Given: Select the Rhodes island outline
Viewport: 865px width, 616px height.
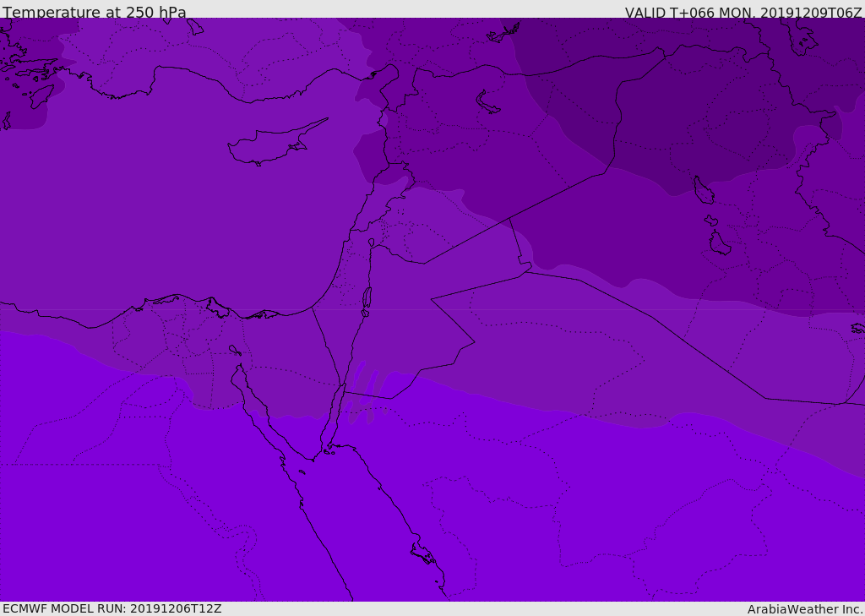Looking at the screenshot, I should click(x=41, y=97).
